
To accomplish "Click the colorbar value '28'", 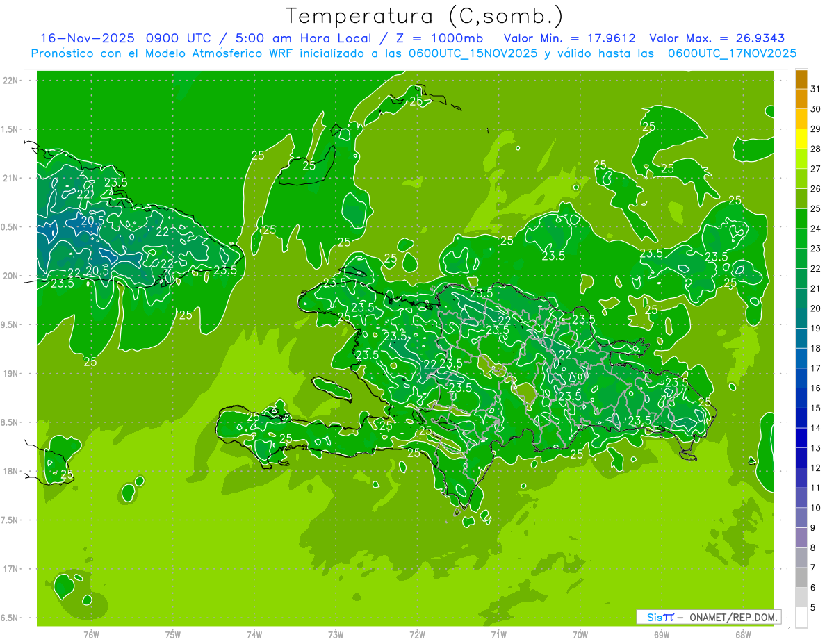I will [x=816, y=149].
